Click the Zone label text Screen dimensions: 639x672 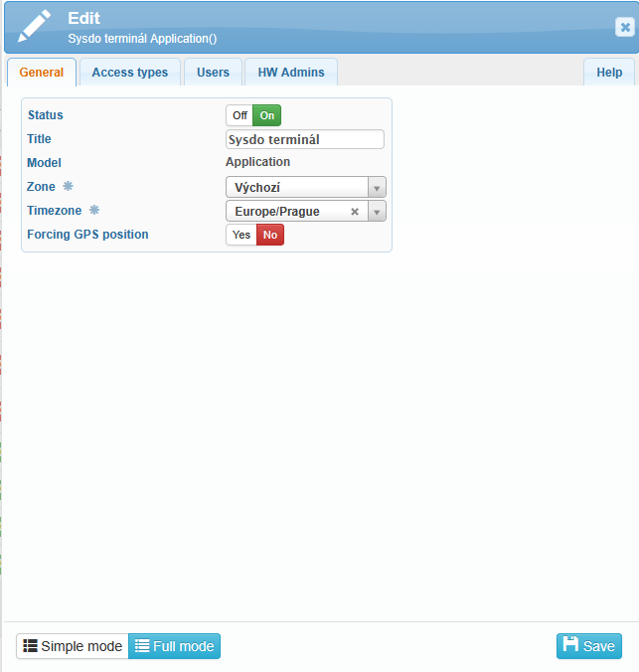[41, 187]
